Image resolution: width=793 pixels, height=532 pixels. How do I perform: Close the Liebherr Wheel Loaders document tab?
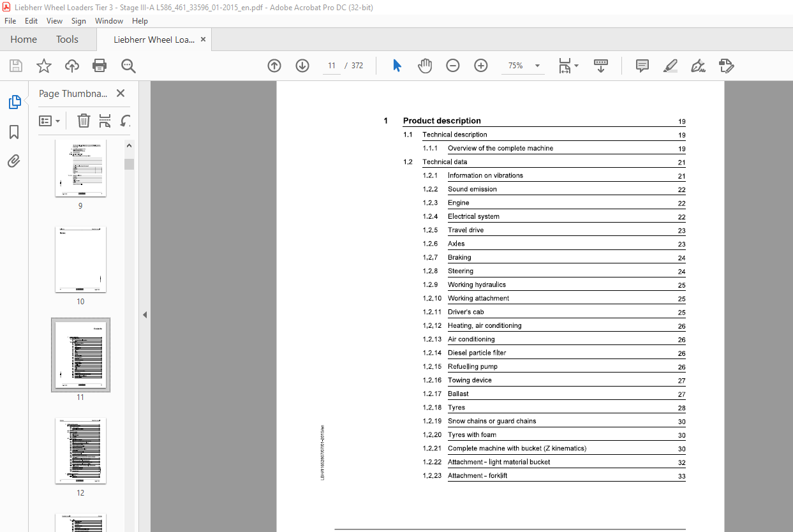(204, 40)
